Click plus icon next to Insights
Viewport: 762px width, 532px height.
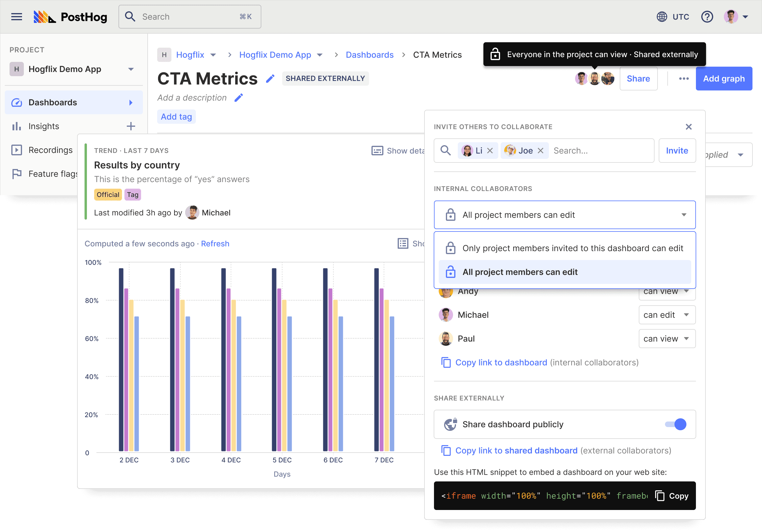[x=131, y=126]
